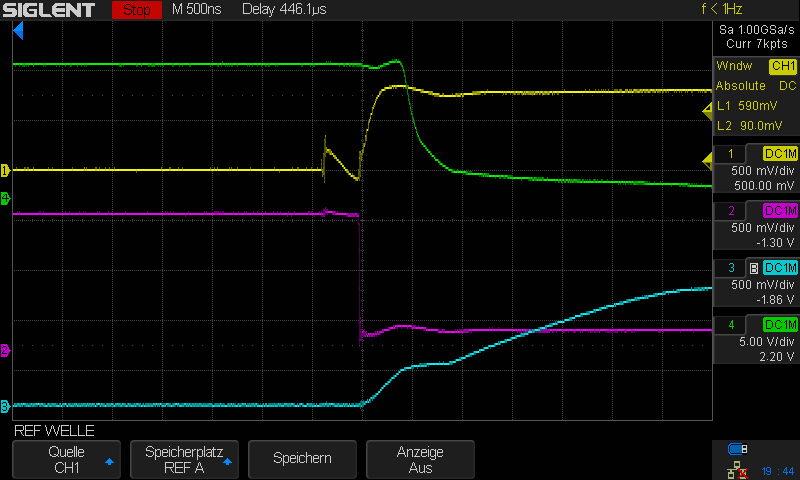
Task: Click the blue trigger position arrow
Action: click(x=18, y=31)
